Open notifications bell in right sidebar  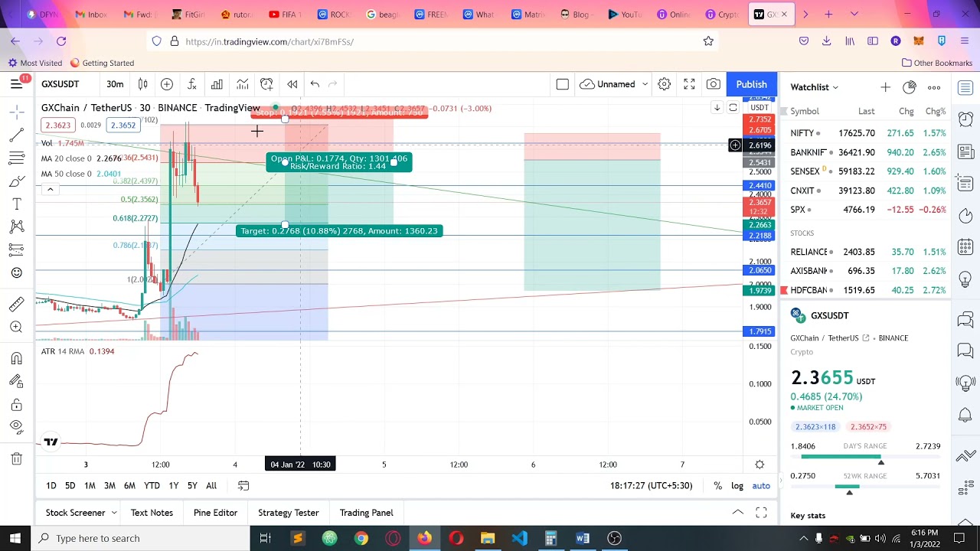tap(965, 415)
